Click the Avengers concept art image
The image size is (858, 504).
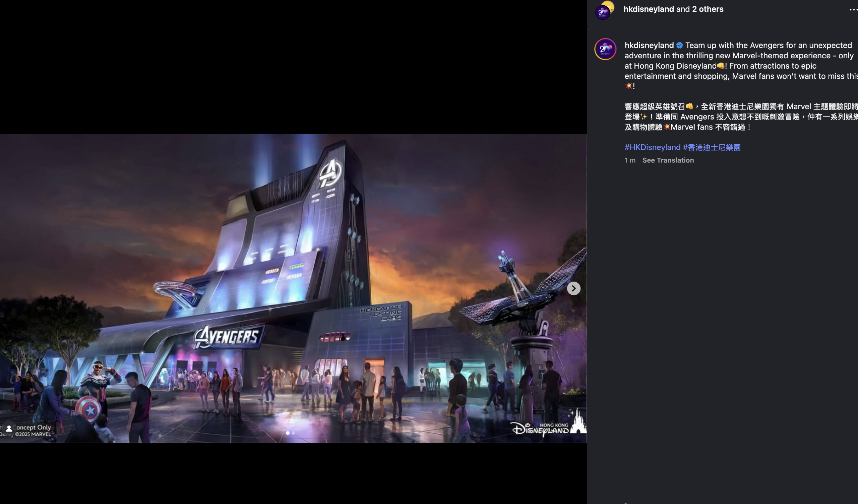click(x=293, y=288)
